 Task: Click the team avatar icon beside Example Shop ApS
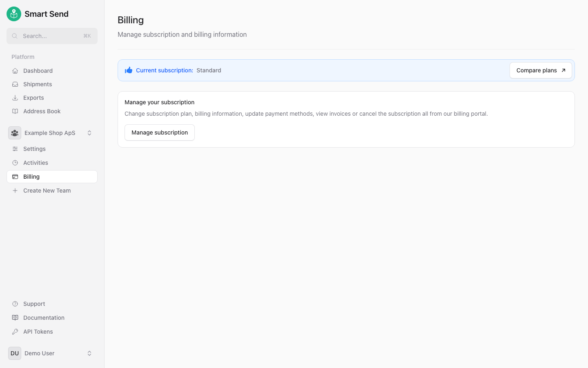coord(15,132)
